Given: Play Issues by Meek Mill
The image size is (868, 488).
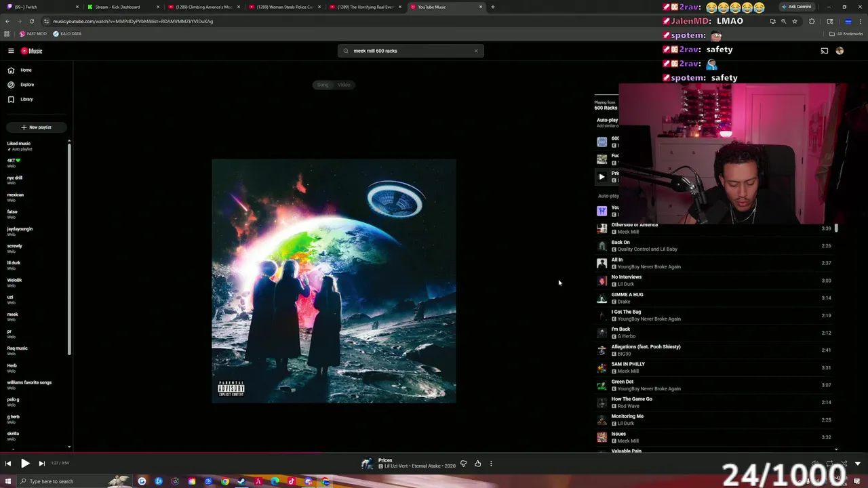Looking at the screenshot, I should click(x=715, y=437).
